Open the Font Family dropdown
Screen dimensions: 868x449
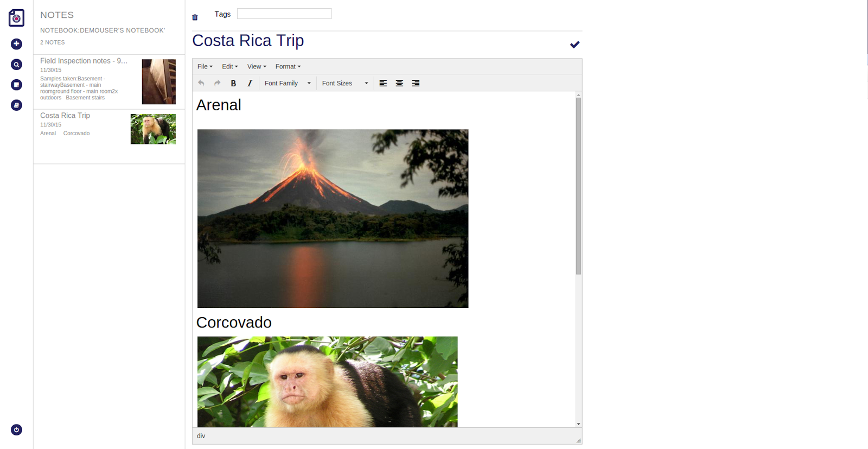click(x=288, y=83)
